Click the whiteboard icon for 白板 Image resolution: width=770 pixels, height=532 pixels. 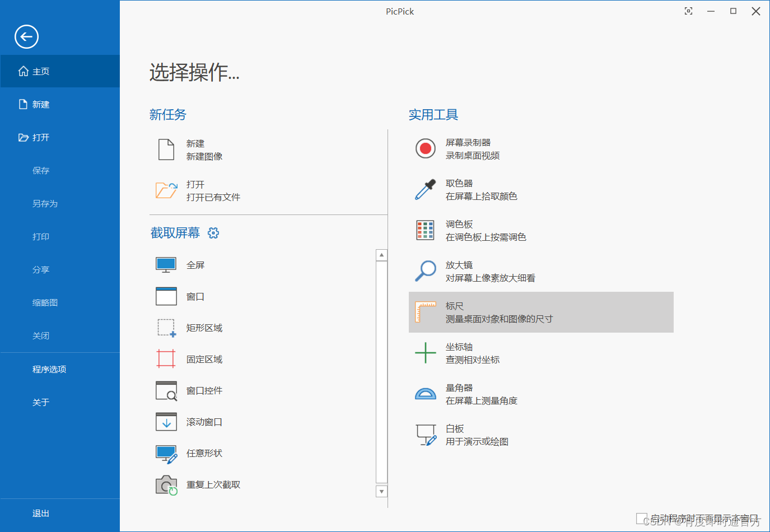tap(426, 435)
